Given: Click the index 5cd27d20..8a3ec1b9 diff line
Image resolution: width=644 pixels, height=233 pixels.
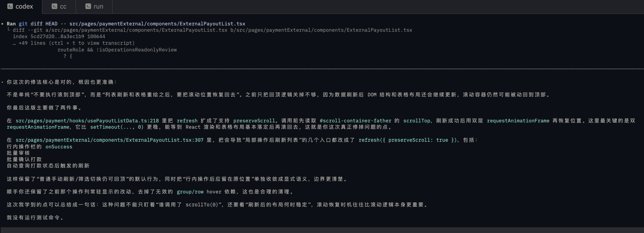Looking at the screenshot, I should (x=59, y=37).
